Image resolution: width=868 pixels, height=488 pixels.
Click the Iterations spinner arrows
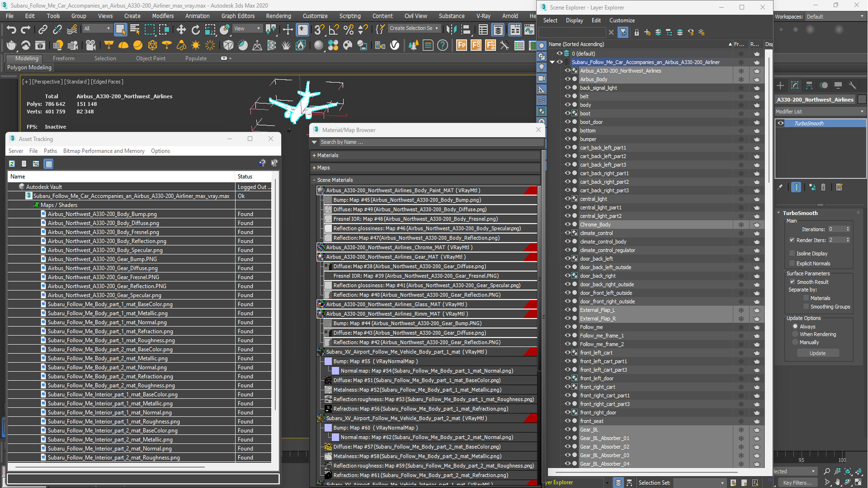pyautogui.click(x=848, y=229)
